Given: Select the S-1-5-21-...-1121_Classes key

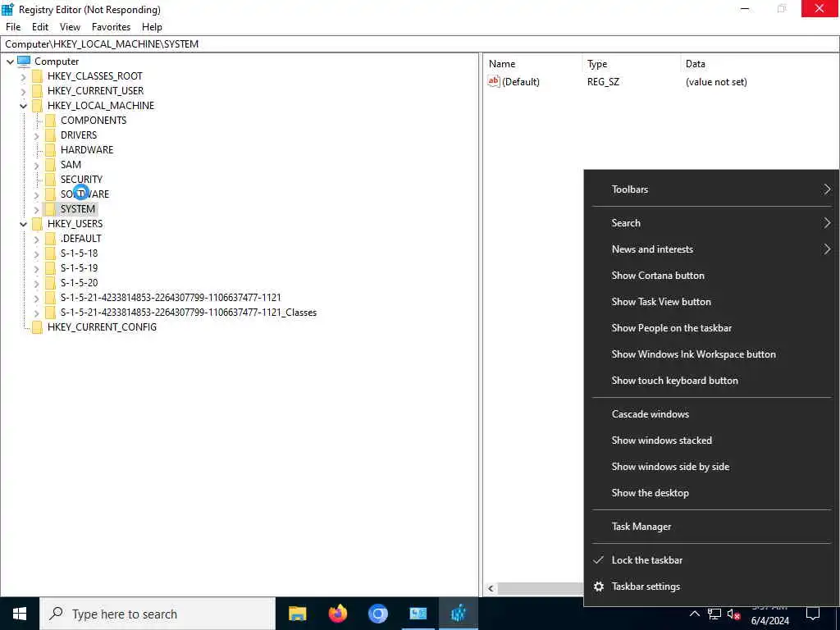Looking at the screenshot, I should click(x=188, y=313).
